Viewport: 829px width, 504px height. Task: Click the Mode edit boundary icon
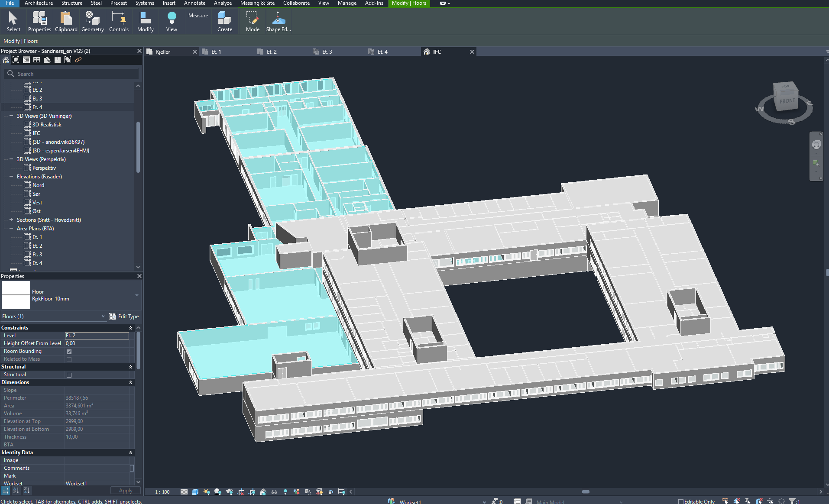coord(253,21)
